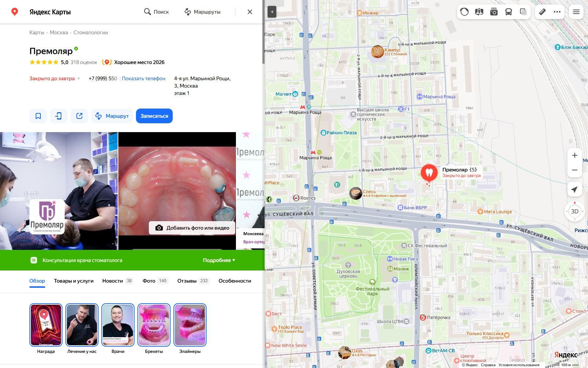Reveal number with Показать телефон
The image size is (588, 368).
144,78
